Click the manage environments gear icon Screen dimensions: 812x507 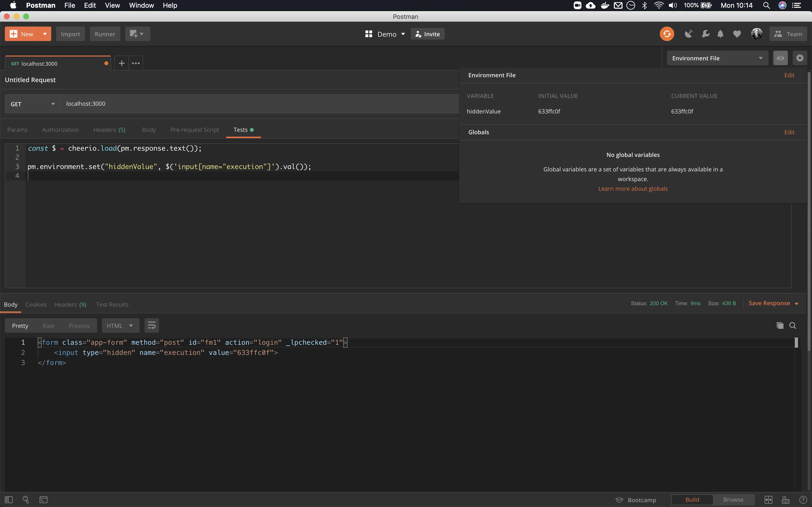pos(800,58)
